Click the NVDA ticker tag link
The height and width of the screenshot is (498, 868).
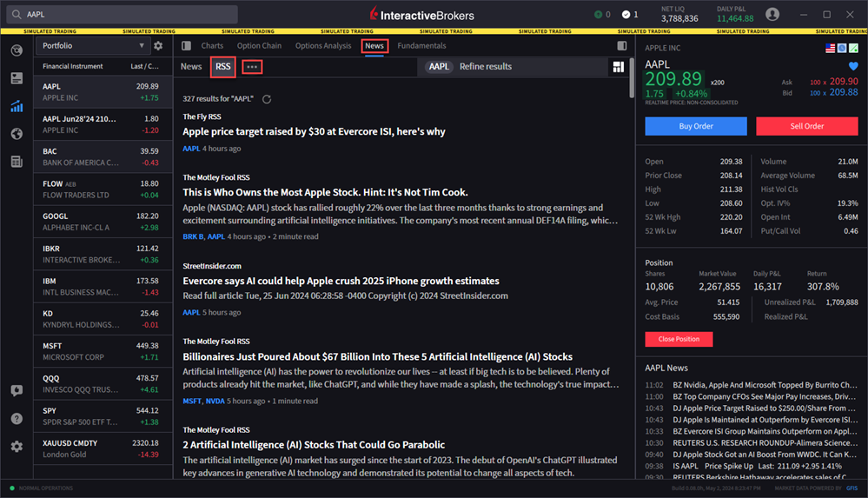(x=215, y=401)
